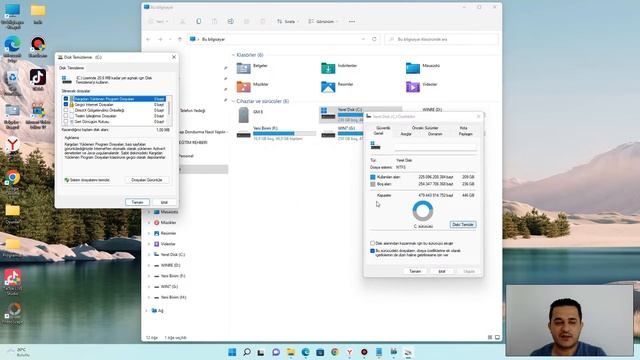This screenshot has width=640, height=360.
Task: Click the Explorer rename toolbar icon
Action: pyautogui.click(x=231, y=21)
